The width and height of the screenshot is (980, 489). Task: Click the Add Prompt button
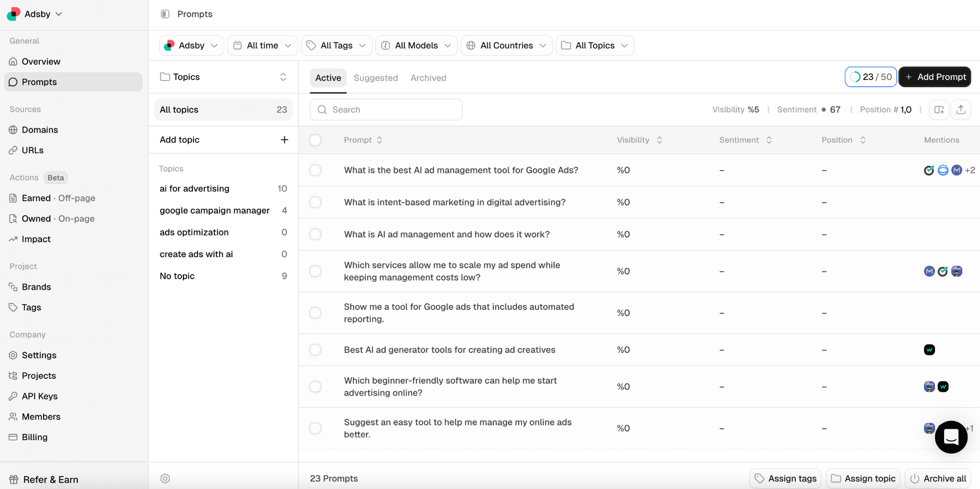pyautogui.click(x=935, y=77)
